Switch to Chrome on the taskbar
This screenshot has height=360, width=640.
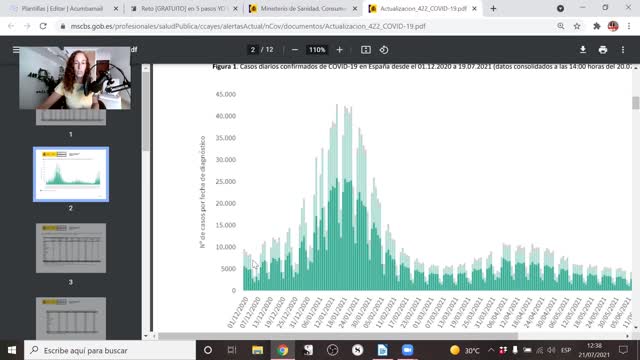pyautogui.click(x=282, y=350)
